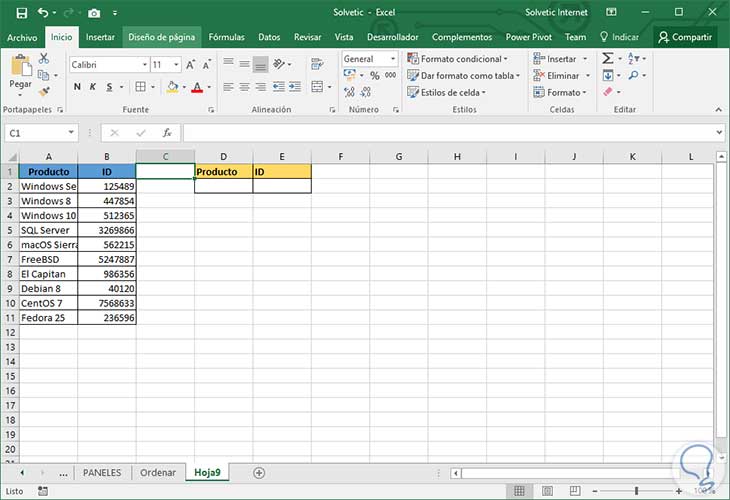730x500 pixels.
Task: Switch to the Fórmulas tab
Action: [x=226, y=37]
